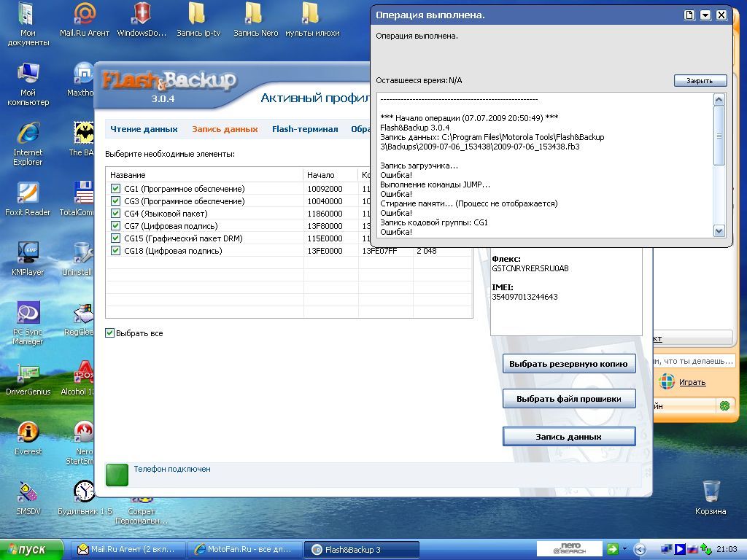Select the start address 10092000 cell
Screen dimensions: 747x560
point(325,189)
